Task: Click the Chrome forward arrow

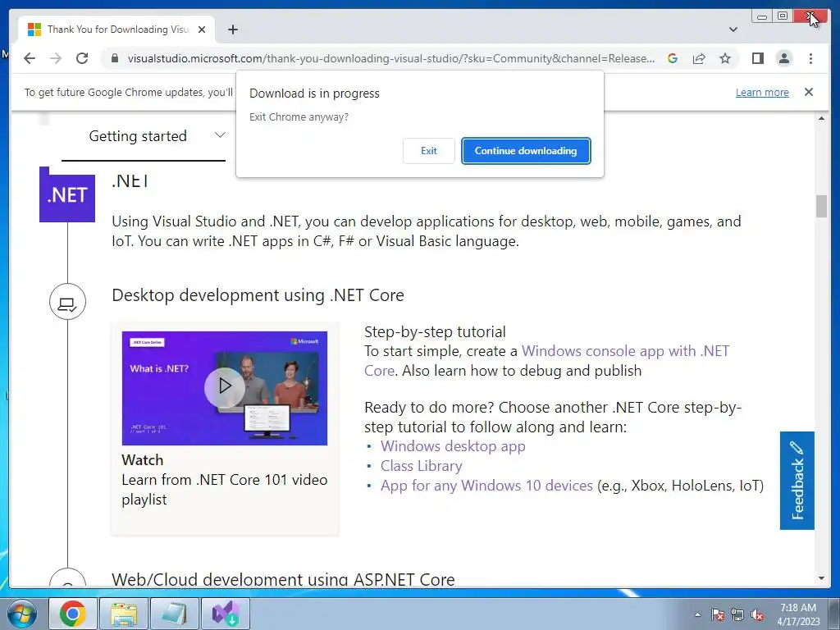Action: point(56,58)
